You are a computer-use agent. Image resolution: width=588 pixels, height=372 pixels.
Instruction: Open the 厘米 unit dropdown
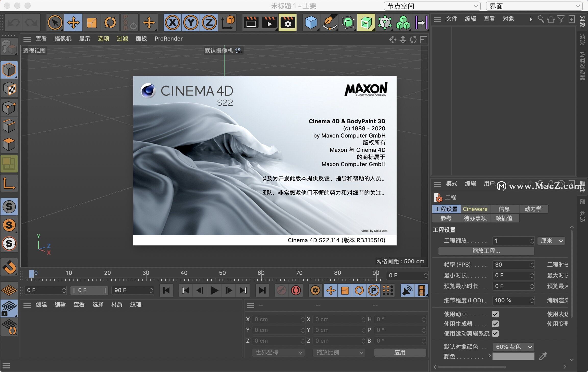(551, 241)
